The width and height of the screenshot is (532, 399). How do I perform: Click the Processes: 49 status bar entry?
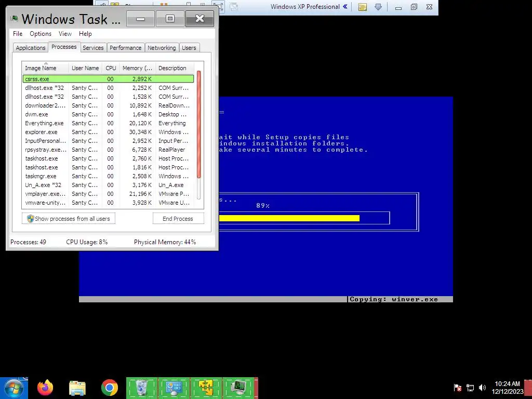tap(28, 242)
